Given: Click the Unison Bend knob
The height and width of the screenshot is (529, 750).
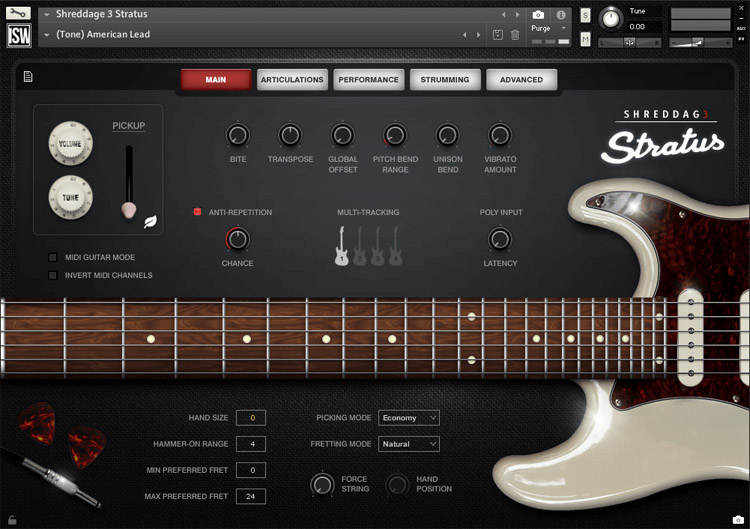Looking at the screenshot, I should [x=448, y=135].
